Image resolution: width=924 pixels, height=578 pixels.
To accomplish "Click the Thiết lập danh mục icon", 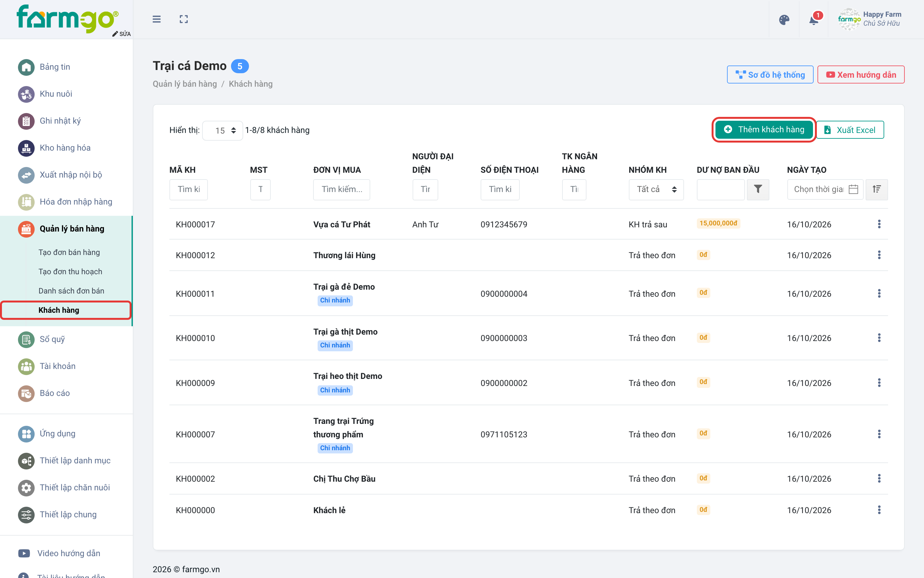I will [x=26, y=461].
